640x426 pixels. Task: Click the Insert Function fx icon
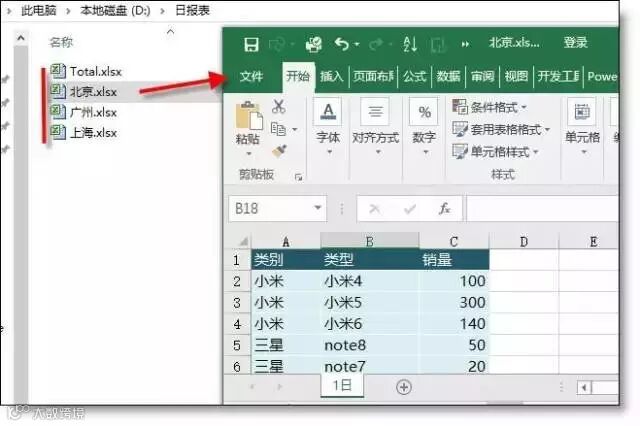[x=444, y=209]
